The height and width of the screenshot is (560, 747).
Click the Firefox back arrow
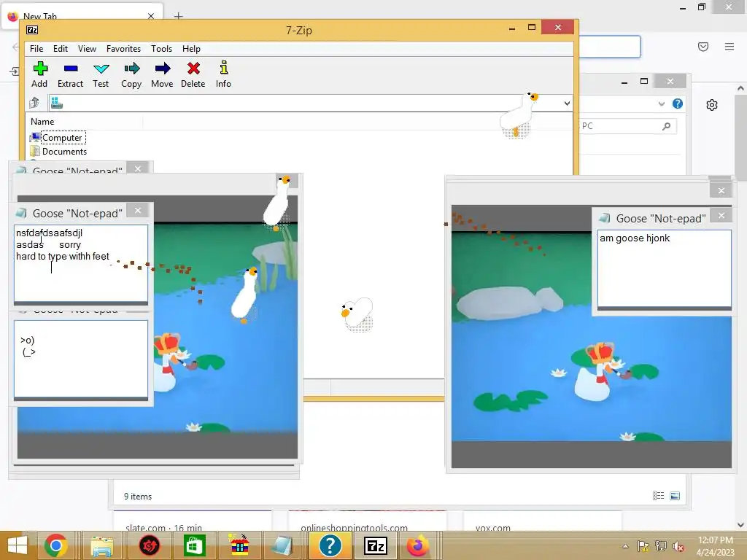click(x=15, y=47)
